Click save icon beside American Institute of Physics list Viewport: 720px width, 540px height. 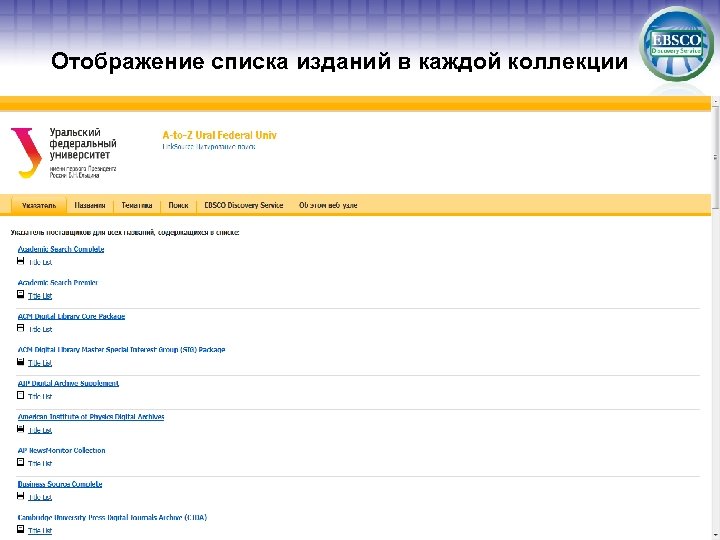tap(21, 429)
